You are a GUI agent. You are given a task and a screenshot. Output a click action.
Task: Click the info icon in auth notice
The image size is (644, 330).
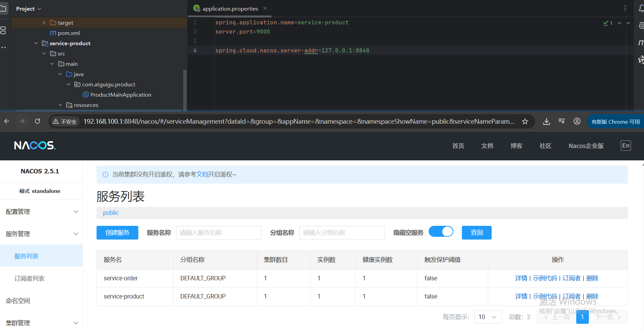[x=105, y=175]
